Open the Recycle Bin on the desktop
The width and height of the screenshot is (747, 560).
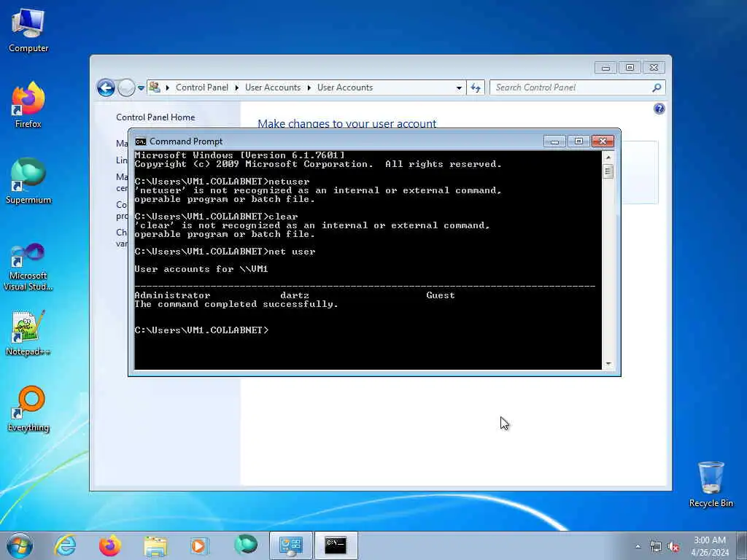tap(711, 484)
